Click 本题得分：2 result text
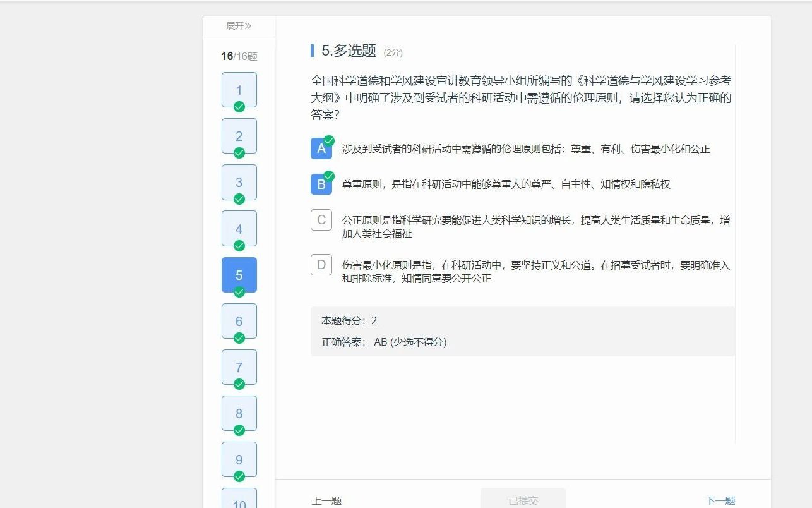This screenshot has width=812, height=508. coord(349,321)
